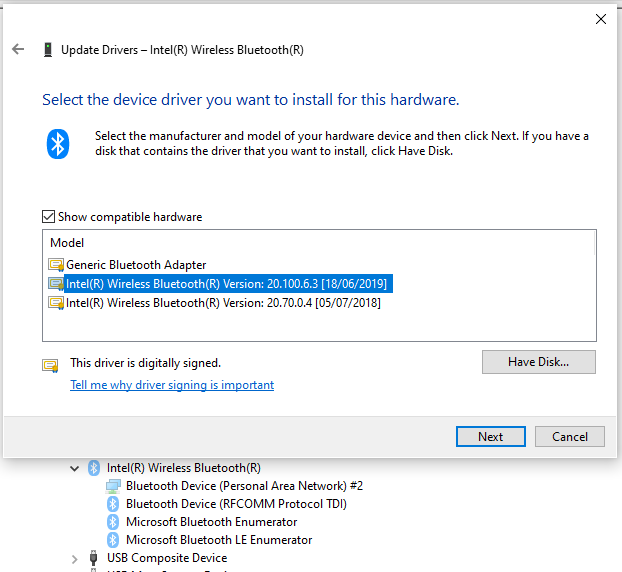This screenshot has height=572, width=622.
Task: Select USB Composite Device in Device Manager
Action: pyautogui.click(x=167, y=558)
